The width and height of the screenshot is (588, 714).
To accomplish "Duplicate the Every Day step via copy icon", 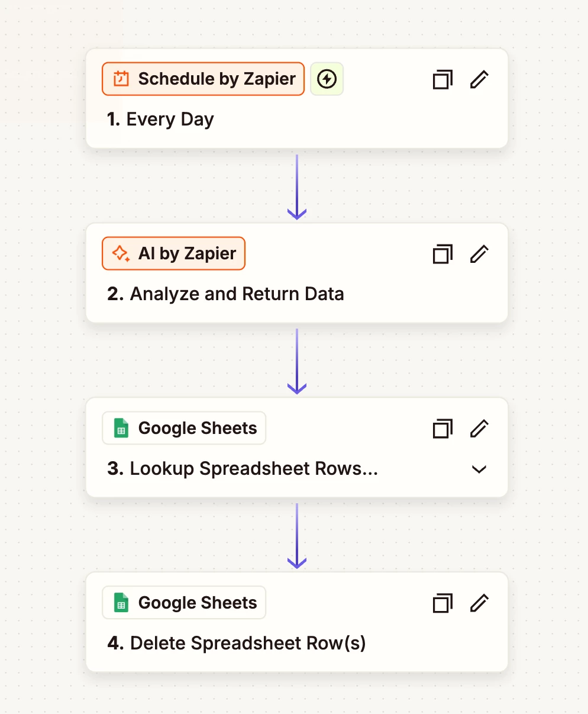I will tap(442, 79).
